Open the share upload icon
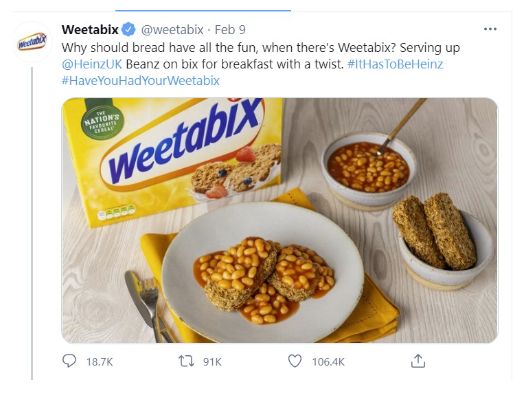Image resolution: width=531 pixels, height=398 pixels. tap(418, 361)
